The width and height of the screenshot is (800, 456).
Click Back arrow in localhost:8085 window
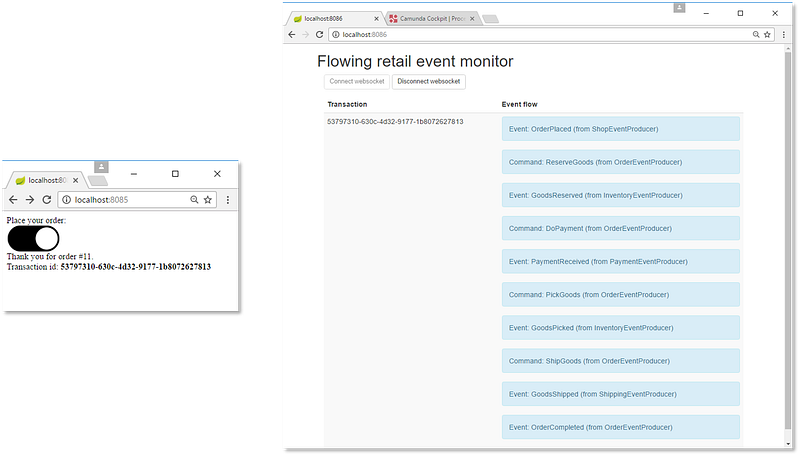[13, 200]
